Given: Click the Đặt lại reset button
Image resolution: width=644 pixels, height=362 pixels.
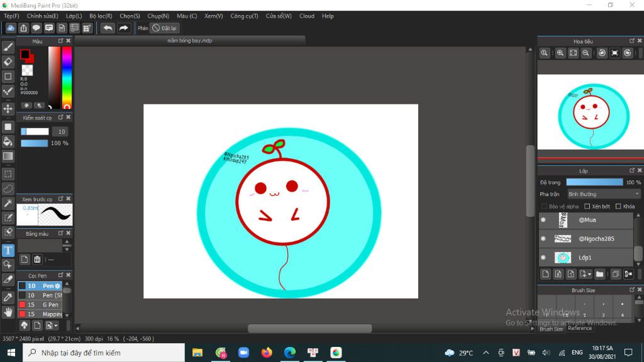Looking at the screenshot, I should [x=164, y=28].
